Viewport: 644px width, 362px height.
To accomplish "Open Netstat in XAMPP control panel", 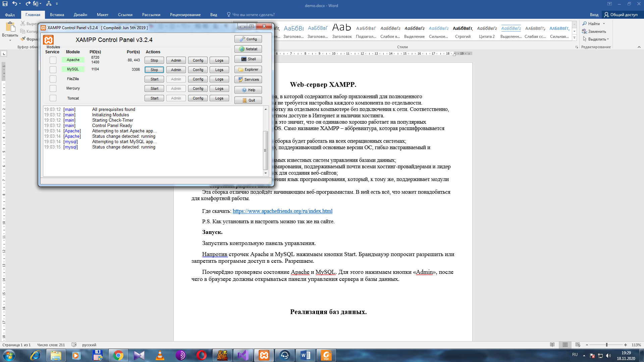I will pos(248,49).
